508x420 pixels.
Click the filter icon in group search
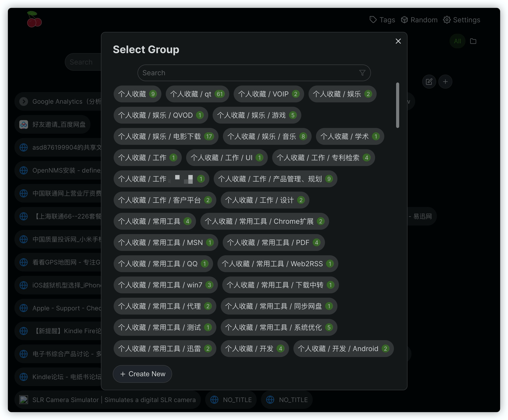click(x=362, y=73)
